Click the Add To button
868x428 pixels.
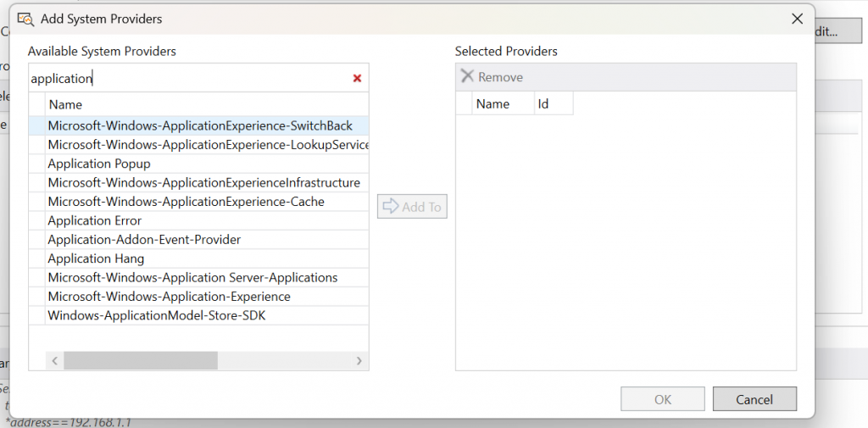click(413, 207)
